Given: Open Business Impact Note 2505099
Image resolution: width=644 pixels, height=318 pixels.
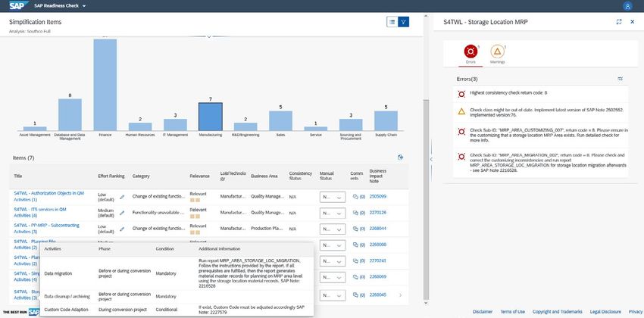Looking at the screenshot, I should click(x=377, y=197).
